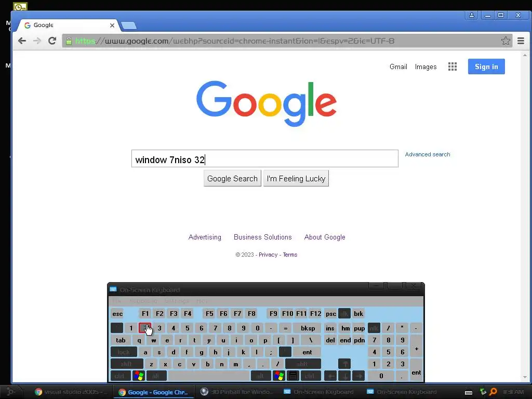This screenshot has height=399, width=532.
Task: Open the Gmail link
Action: click(x=398, y=67)
